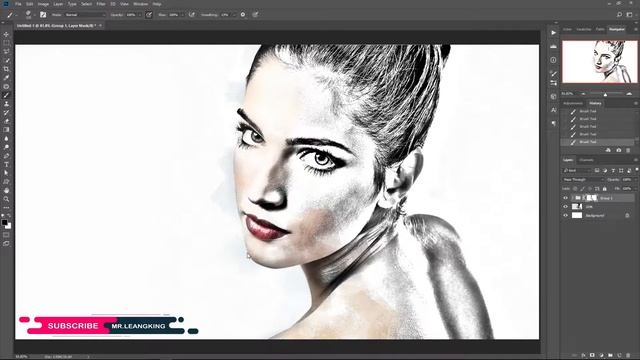Open the Paragraph panel icon
640x360 pixels.
[553, 123]
